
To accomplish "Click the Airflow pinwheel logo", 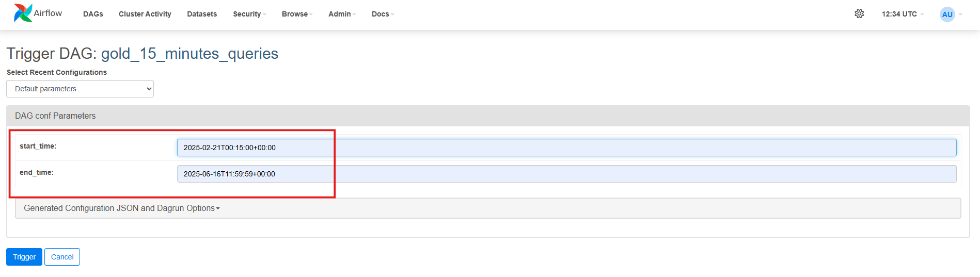I will (x=23, y=13).
